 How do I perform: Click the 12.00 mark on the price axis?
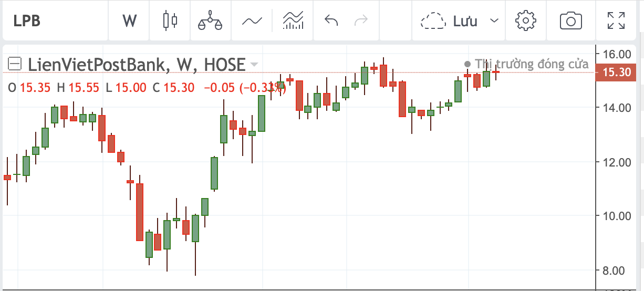coord(617,162)
